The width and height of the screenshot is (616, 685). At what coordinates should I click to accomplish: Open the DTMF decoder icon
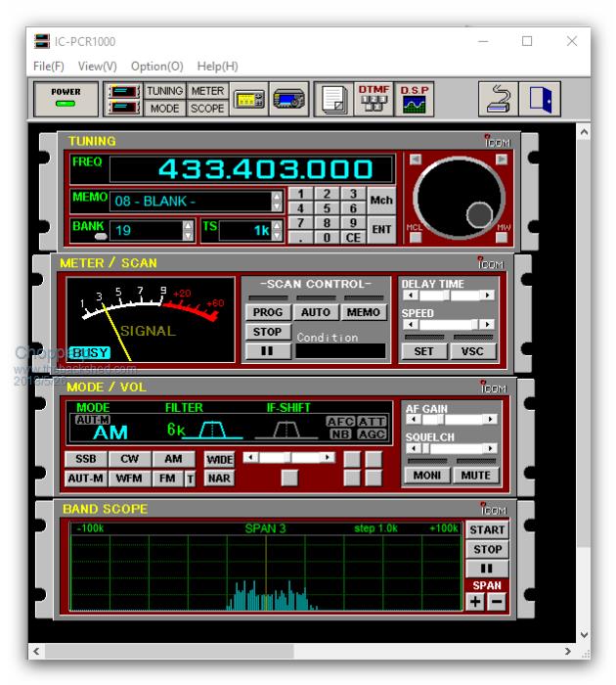tap(374, 99)
